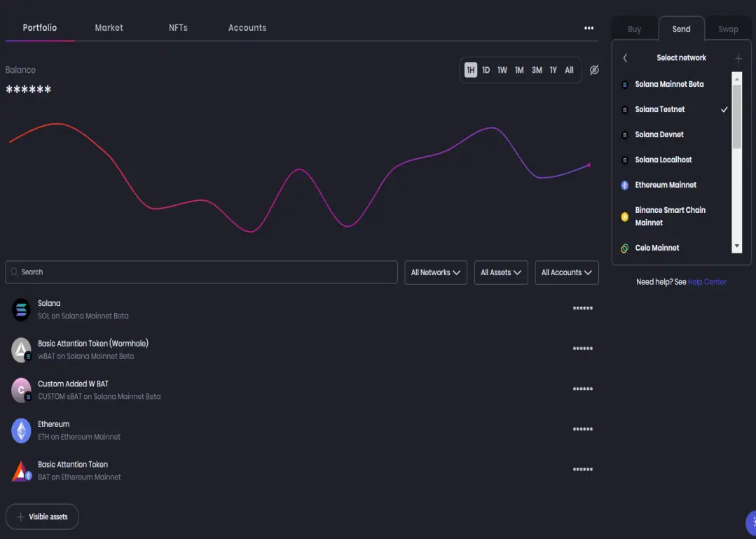Open the Help Center link
Viewport: 756px width, 539px height.
[x=707, y=282]
